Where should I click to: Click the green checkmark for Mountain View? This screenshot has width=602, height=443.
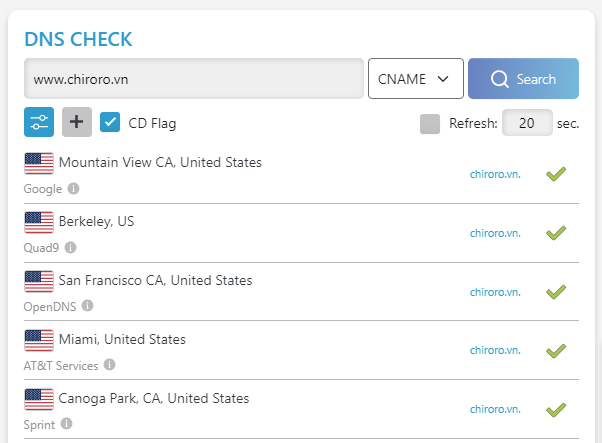pos(556,175)
